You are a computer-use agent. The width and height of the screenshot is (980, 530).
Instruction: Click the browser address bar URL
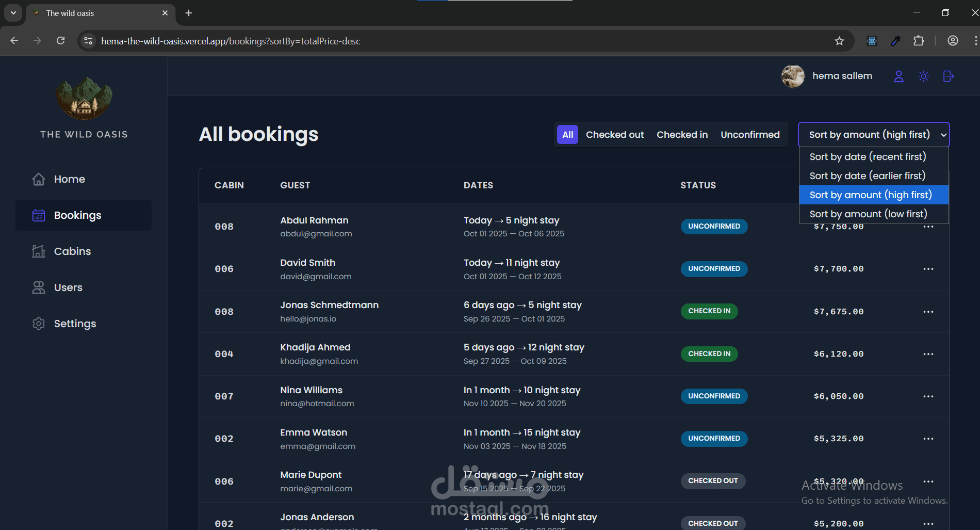tap(231, 41)
